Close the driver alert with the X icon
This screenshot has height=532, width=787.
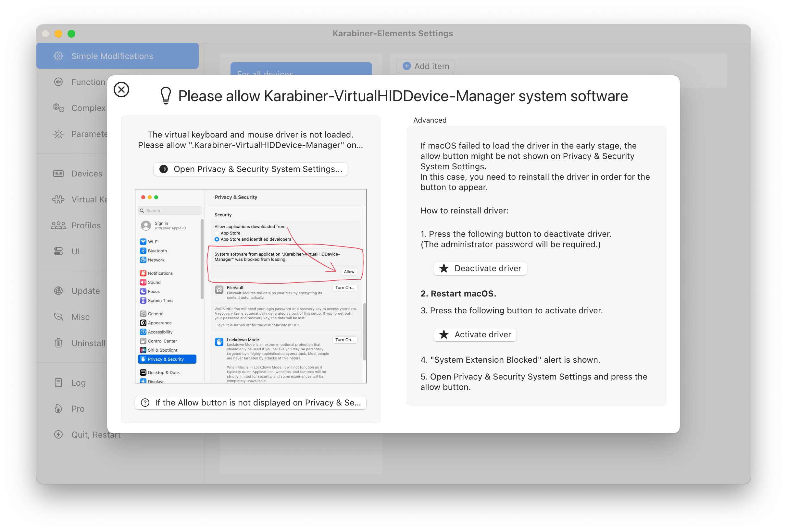coord(121,90)
